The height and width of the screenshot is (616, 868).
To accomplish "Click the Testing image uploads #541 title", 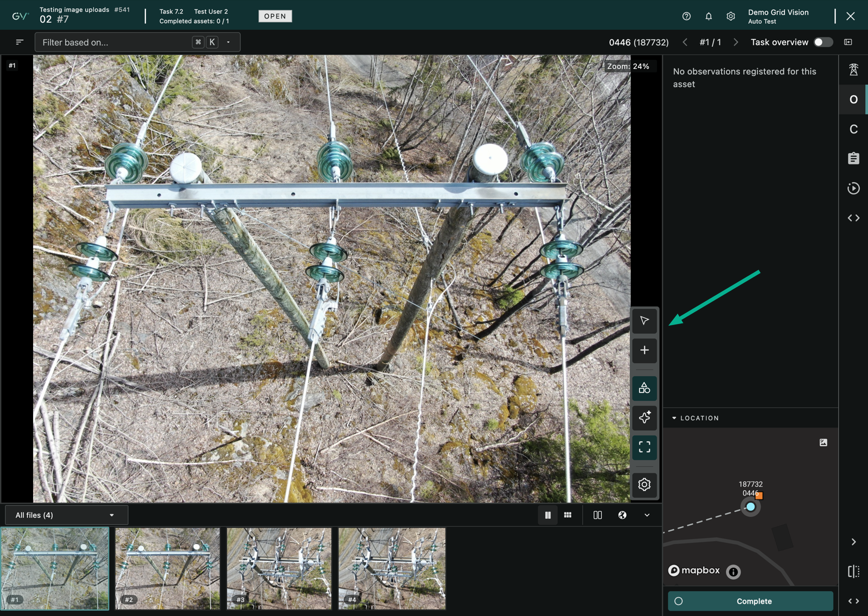I will point(85,10).
